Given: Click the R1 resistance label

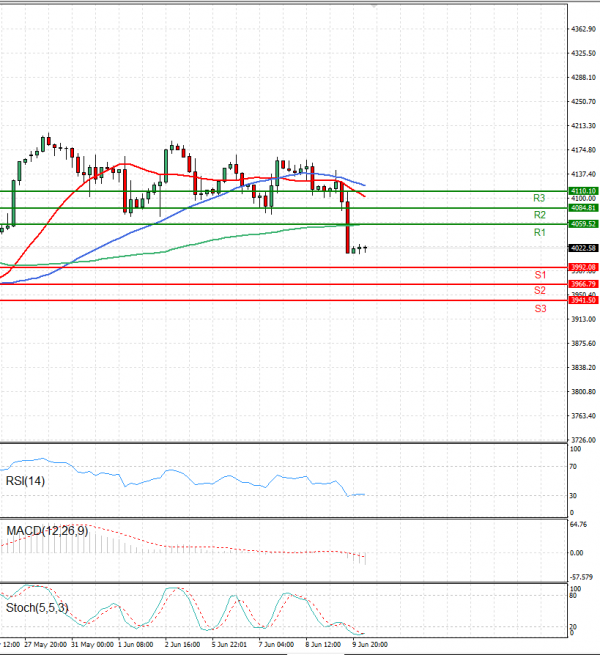Looking at the screenshot, I should pos(539,232).
